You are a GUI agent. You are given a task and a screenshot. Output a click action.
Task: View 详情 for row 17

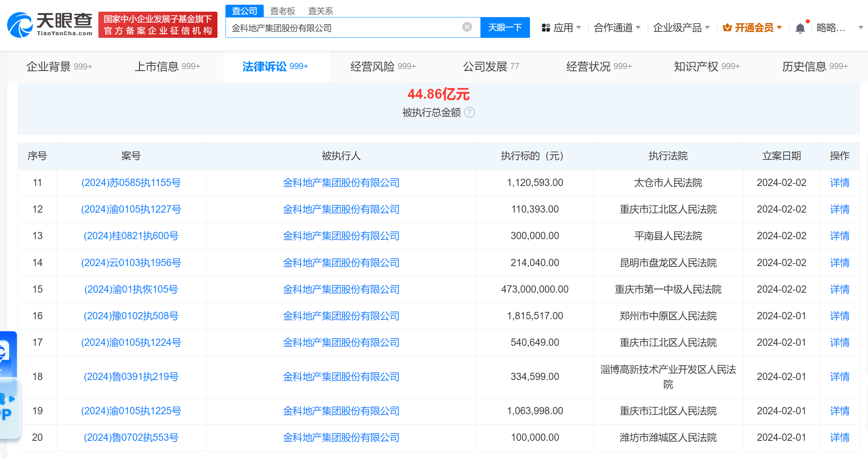(x=840, y=343)
